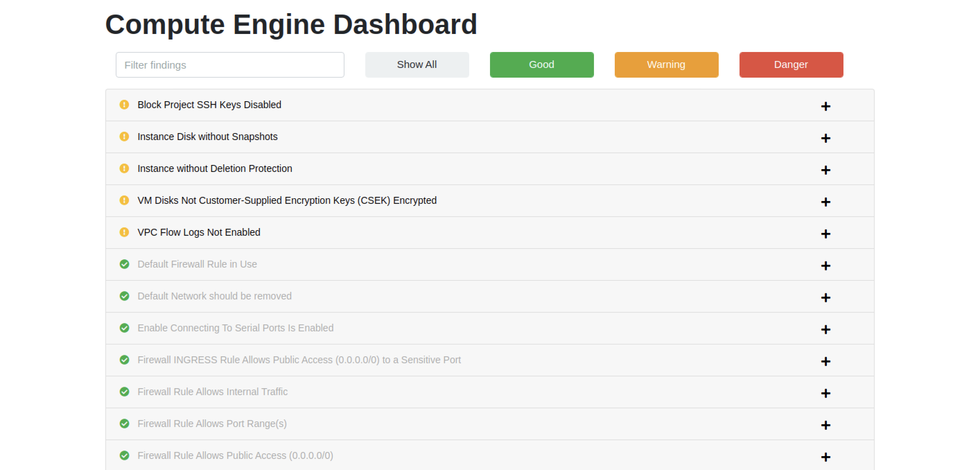The height and width of the screenshot is (470, 980).
Task: Click the check icon next to Firewall Rule Allows Internal Traffic
Action: click(124, 392)
